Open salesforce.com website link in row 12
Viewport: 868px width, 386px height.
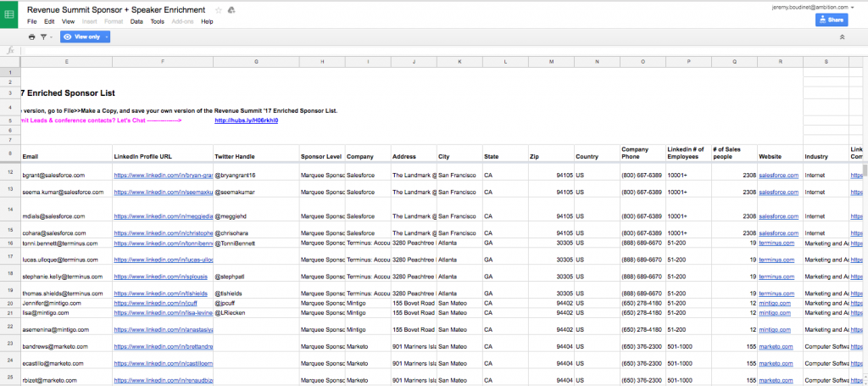pyautogui.click(x=779, y=176)
